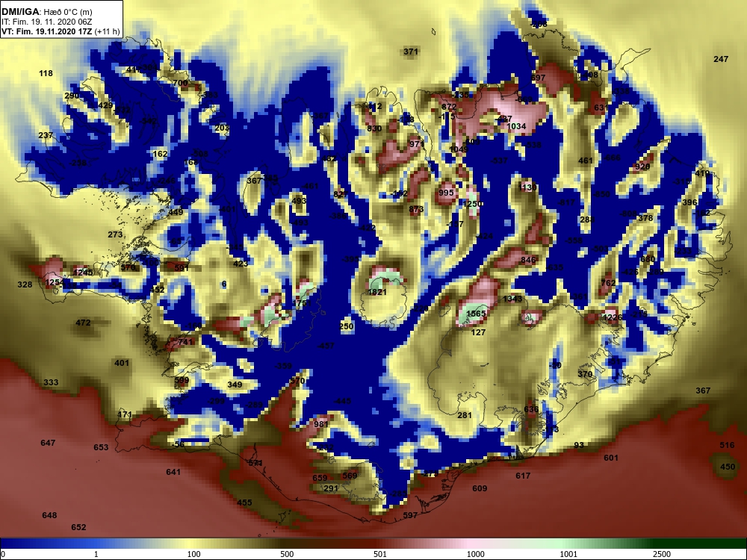The height and width of the screenshot is (560, 747).
Task: Click the map value '516'
Action: [x=727, y=445]
